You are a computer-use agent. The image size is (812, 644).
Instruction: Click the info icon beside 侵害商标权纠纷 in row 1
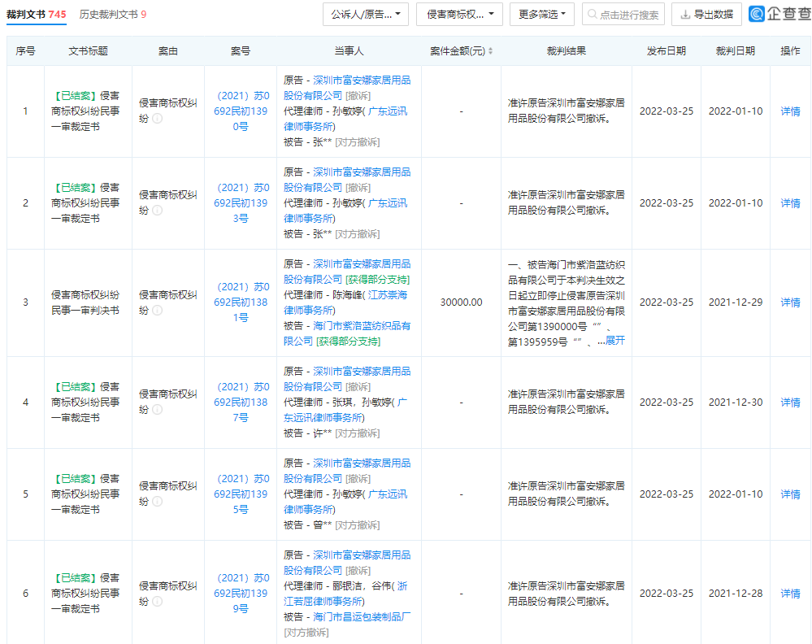(157, 119)
